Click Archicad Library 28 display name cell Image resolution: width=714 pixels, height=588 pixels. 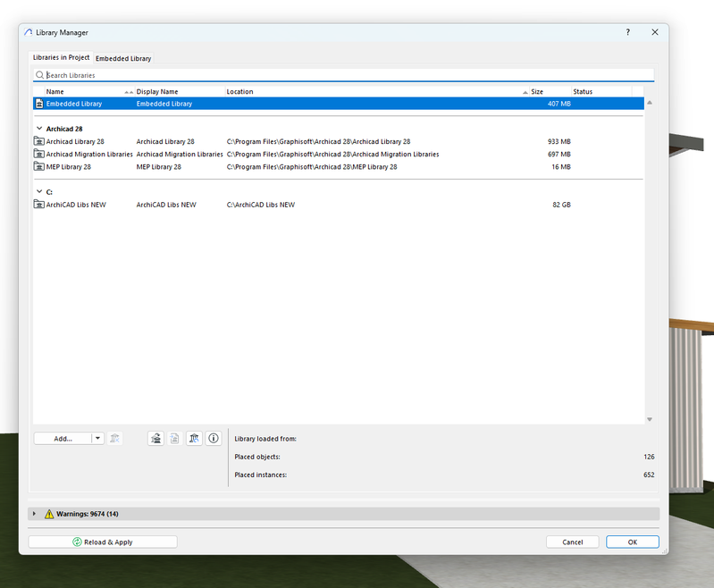(x=165, y=142)
